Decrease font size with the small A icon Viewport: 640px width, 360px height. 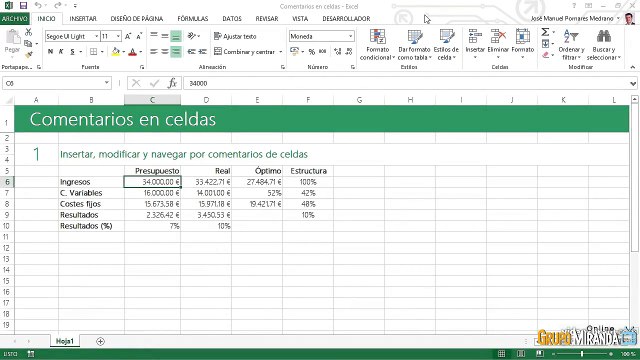(139, 36)
